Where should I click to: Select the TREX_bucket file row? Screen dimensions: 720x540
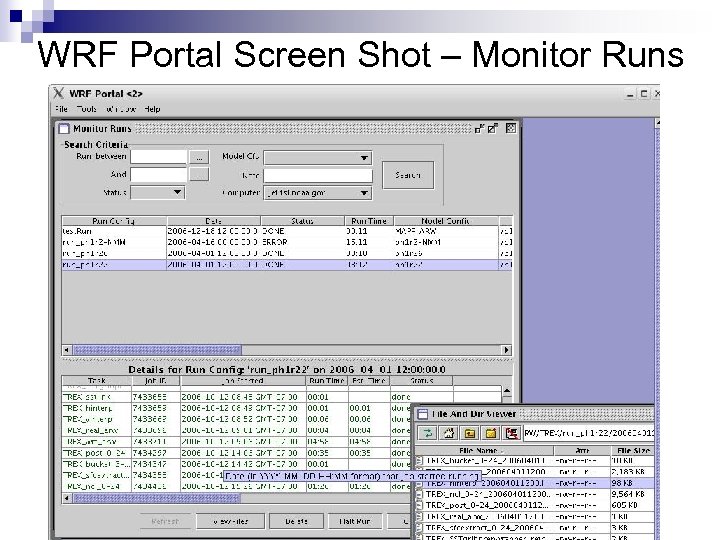click(x=534, y=461)
